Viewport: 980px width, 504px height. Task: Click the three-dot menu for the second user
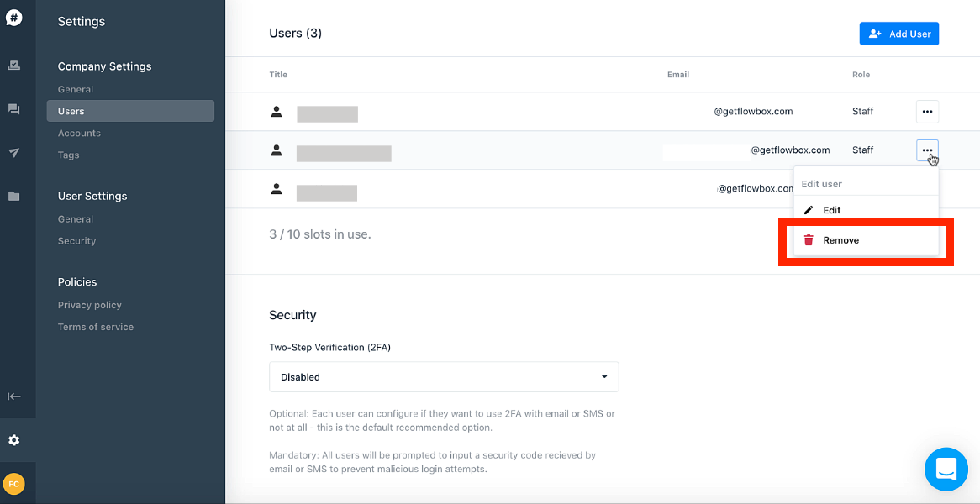pyautogui.click(x=927, y=150)
